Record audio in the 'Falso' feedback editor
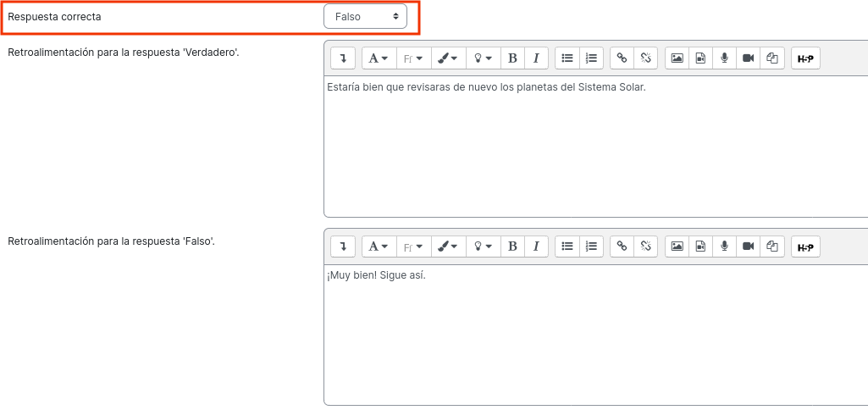Screen dimensions: 868x410 (724, 247)
